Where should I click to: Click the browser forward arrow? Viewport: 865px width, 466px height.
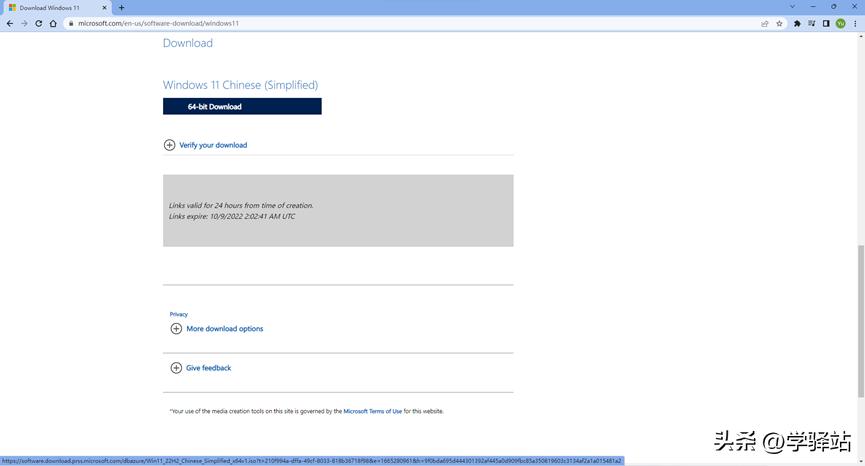click(24, 24)
